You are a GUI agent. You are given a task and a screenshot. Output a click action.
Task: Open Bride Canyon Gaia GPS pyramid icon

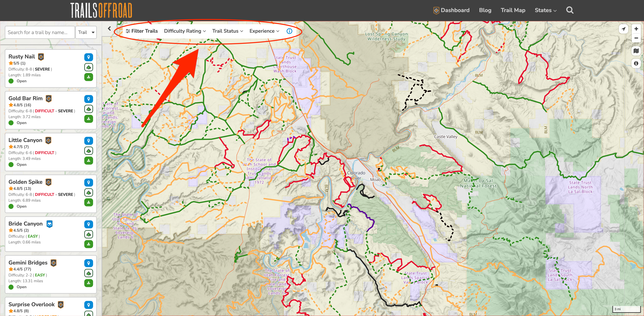coord(89,234)
